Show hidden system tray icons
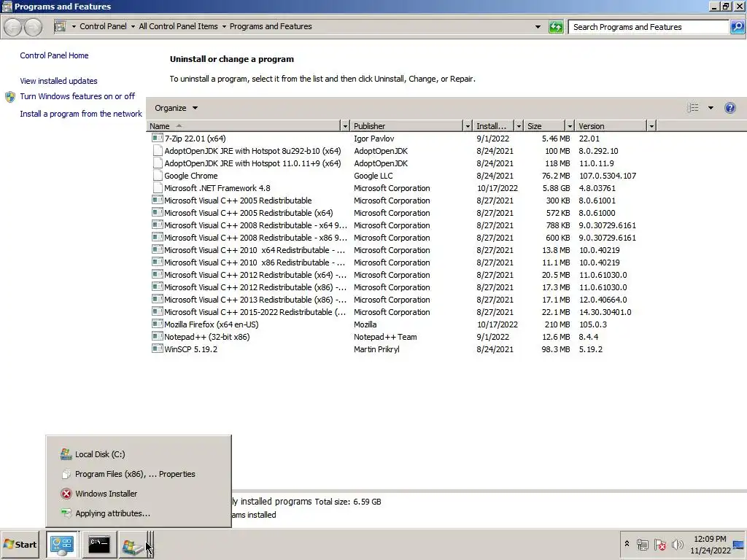 click(627, 544)
